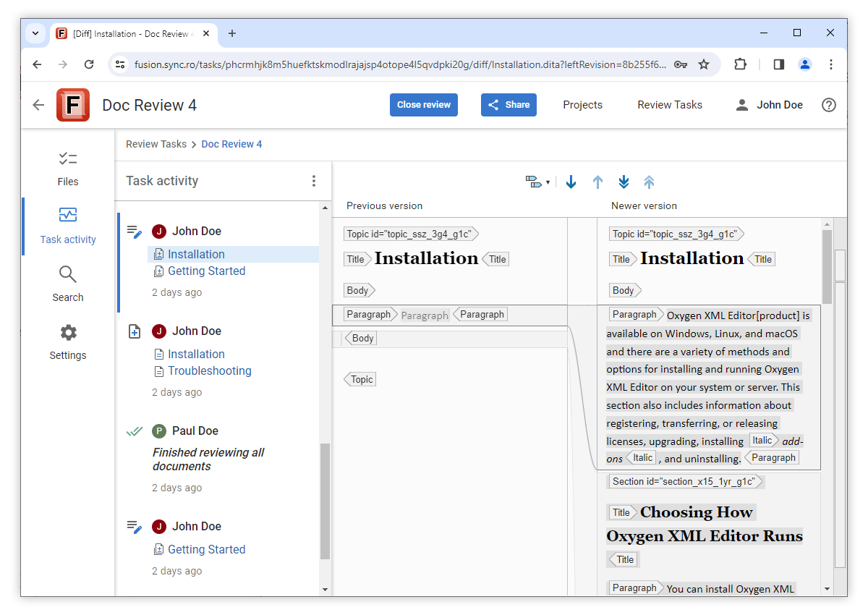
Task: Click Review Tasks breadcrumb link
Action: [x=156, y=144]
